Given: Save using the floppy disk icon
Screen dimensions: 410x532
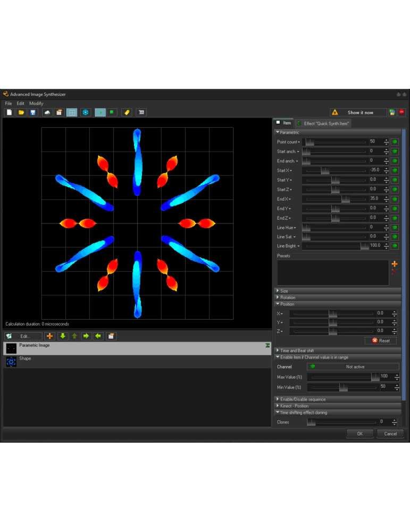Looking at the screenshot, I should tap(33, 112).
